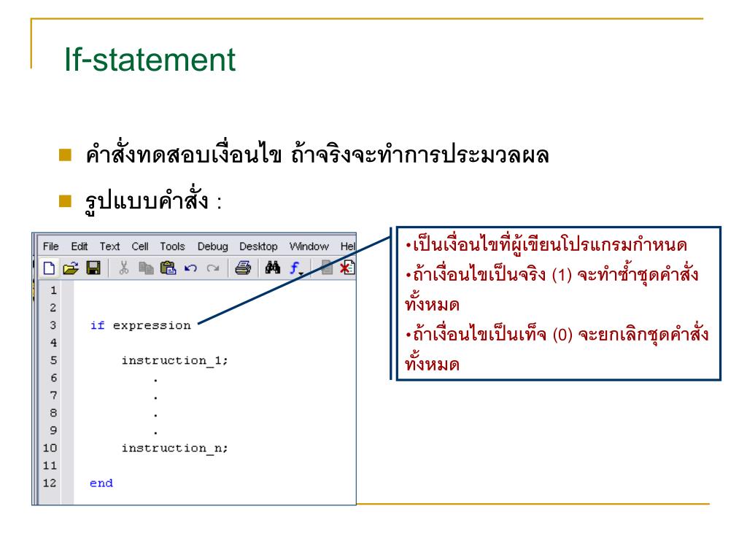The width and height of the screenshot is (747, 560).
Task: Open the File menu
Action: (50, 246)
